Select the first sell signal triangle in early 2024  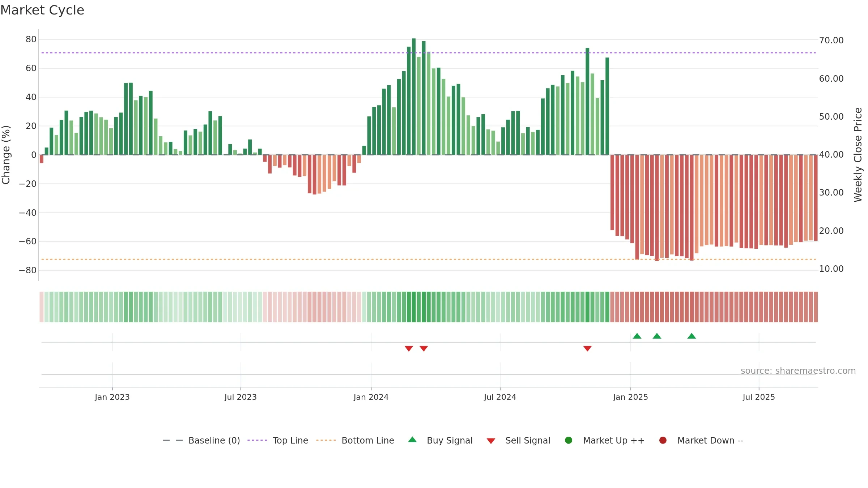(x=409, y=348)
